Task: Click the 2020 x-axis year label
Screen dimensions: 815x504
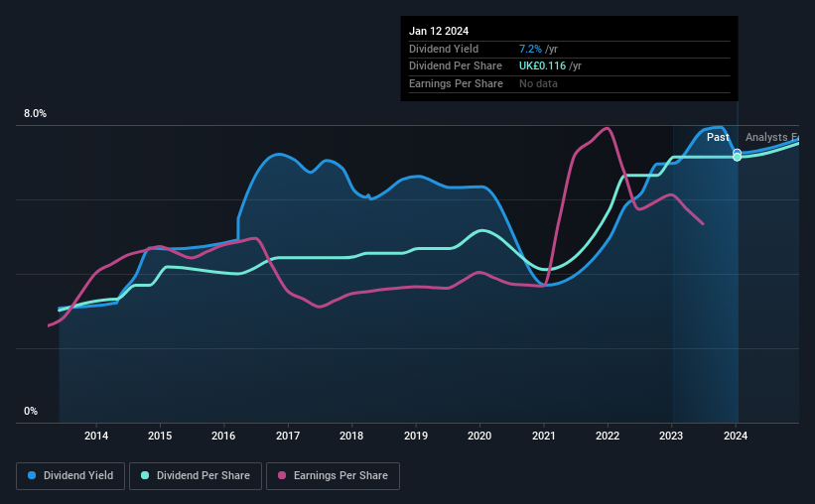Action: pyautogui.click(x=479, y=436)
